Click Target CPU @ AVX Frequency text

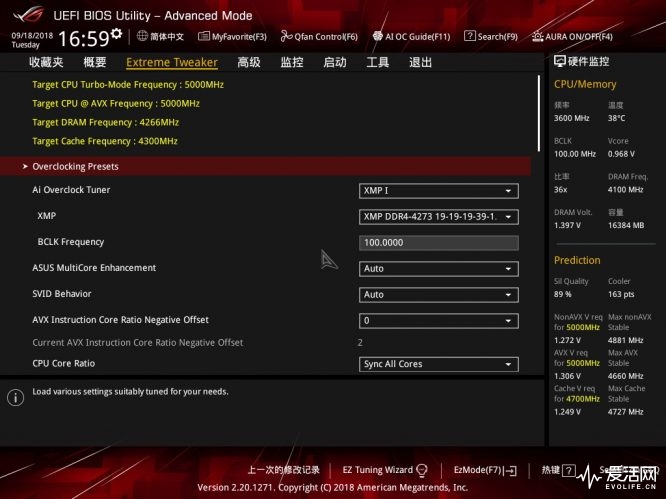[116, 103]
